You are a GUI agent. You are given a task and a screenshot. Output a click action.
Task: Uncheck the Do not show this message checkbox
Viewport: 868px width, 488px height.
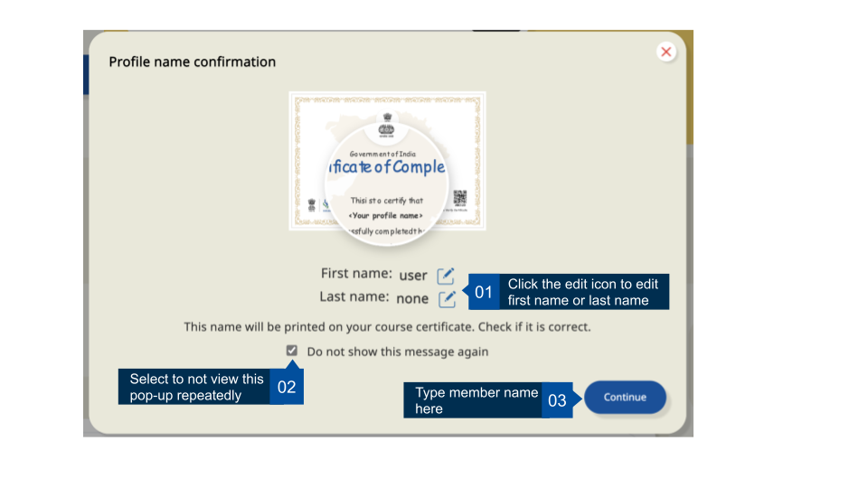[x=291, y=351]
